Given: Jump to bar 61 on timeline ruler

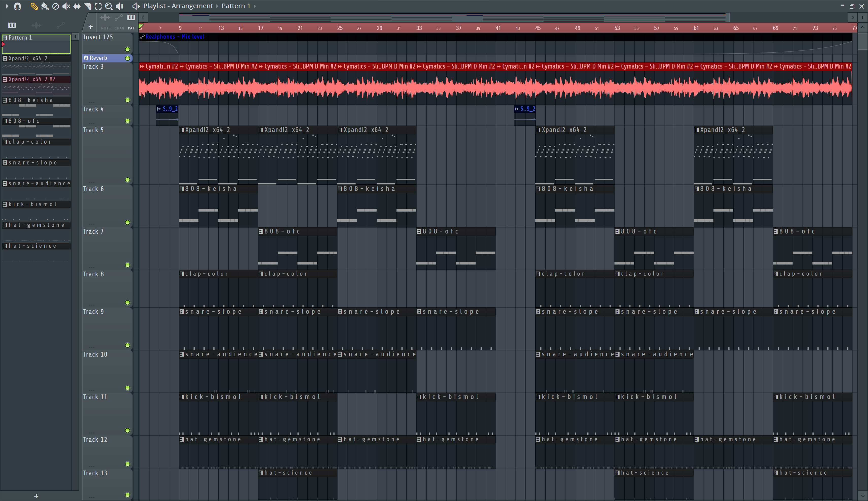Looking at the screenshot, I should [696, 28].
